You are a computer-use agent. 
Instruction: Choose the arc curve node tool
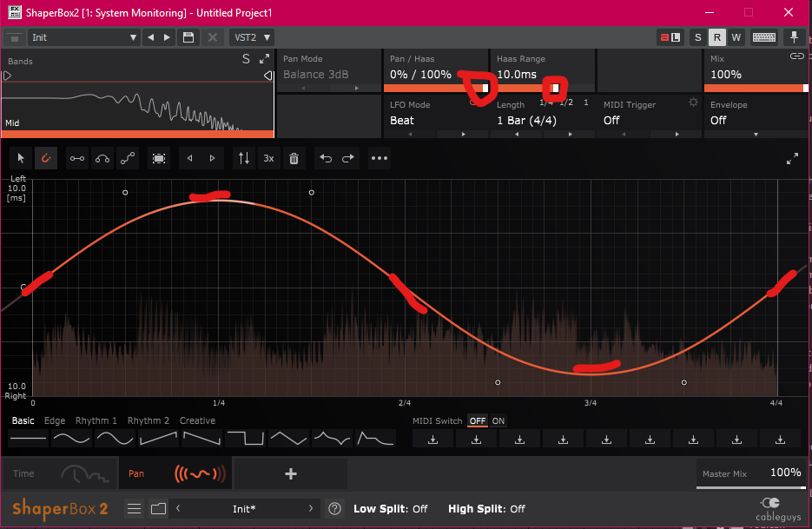pyautogui.click(x=102, y=159)
